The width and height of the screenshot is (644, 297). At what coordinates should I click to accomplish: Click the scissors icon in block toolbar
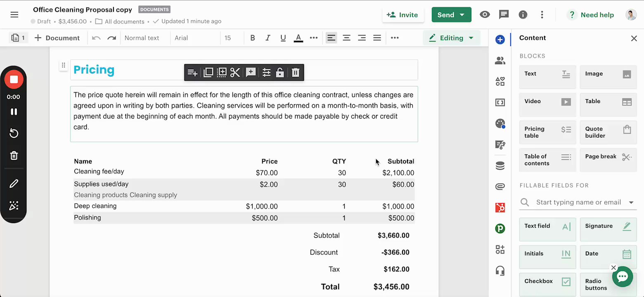tap(235, 73)
